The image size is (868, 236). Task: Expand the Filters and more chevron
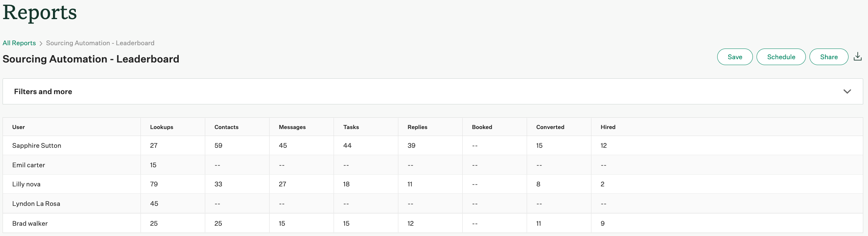(x=847, y=92)
